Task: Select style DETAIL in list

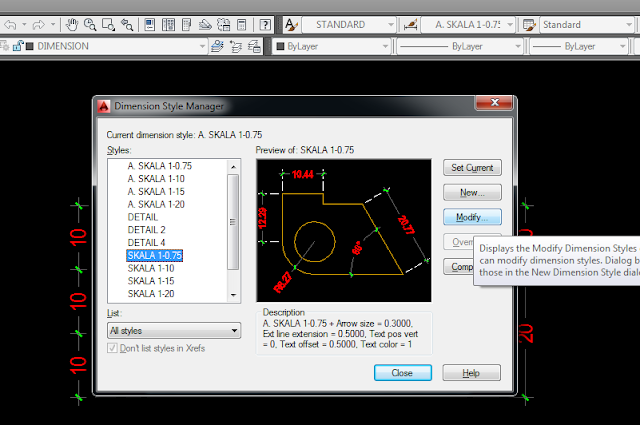Action: click(142, 217)
